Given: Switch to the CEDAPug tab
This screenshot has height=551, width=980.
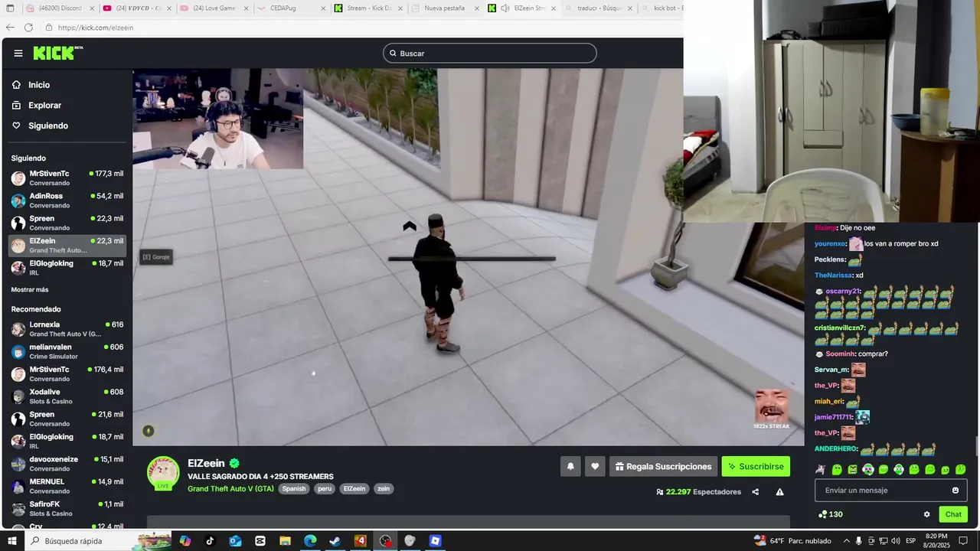Looking at the screenshot, I should pos(292,8).
